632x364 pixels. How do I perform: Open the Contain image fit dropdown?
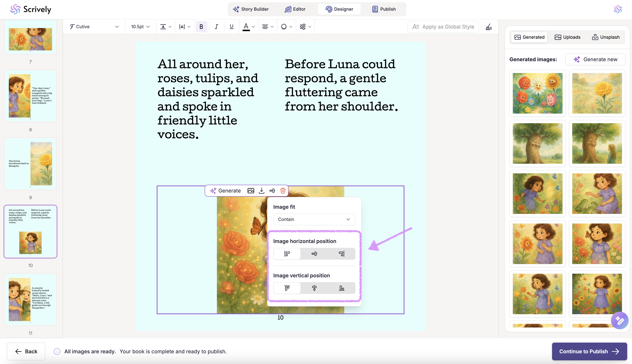point(314,219)
